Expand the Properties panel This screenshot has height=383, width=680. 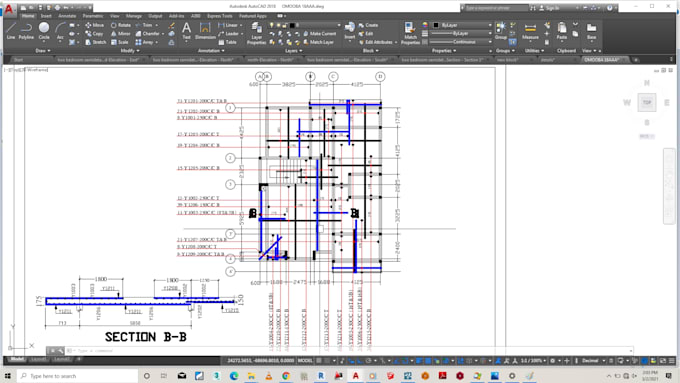(x=444, y=51)
